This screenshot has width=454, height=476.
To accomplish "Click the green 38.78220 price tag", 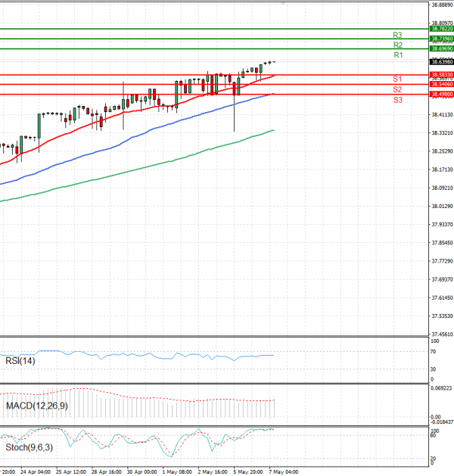I will point(440,29).
